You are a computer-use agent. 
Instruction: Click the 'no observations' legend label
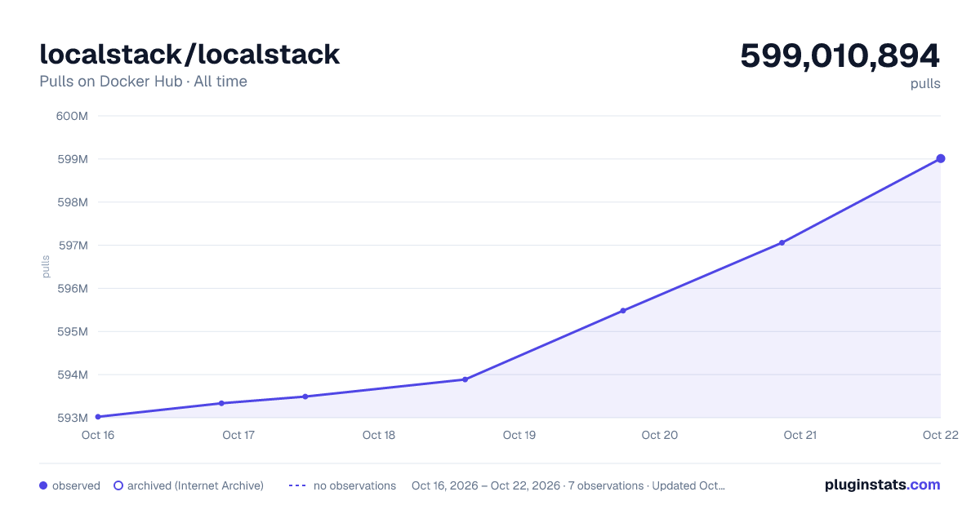(354, 485)
